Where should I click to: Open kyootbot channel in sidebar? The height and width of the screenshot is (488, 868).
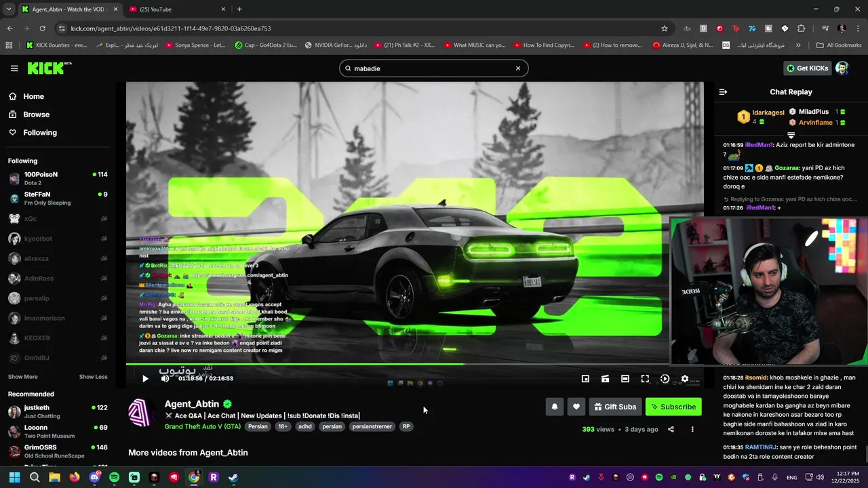(58, 239)
